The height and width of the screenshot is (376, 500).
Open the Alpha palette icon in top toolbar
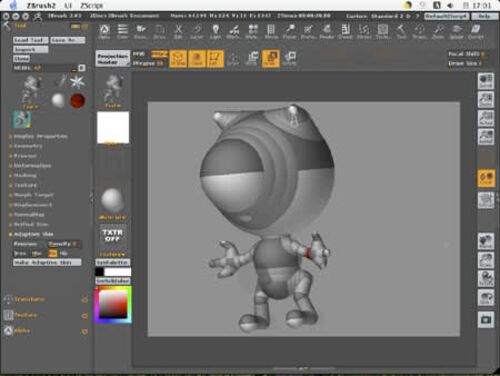coord(104,31)
